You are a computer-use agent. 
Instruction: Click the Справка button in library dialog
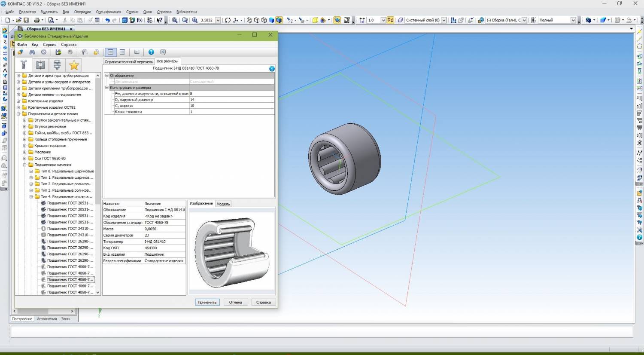point(263,303)
